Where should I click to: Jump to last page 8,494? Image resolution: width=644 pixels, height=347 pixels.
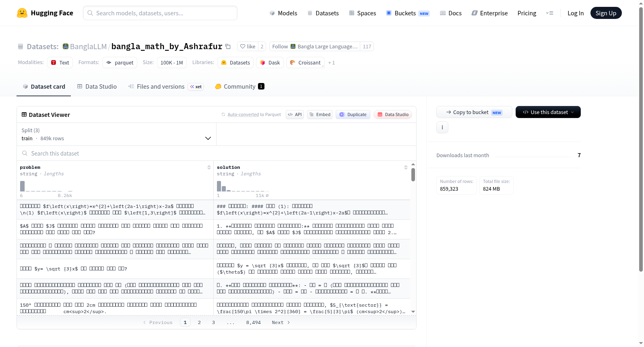254,322
